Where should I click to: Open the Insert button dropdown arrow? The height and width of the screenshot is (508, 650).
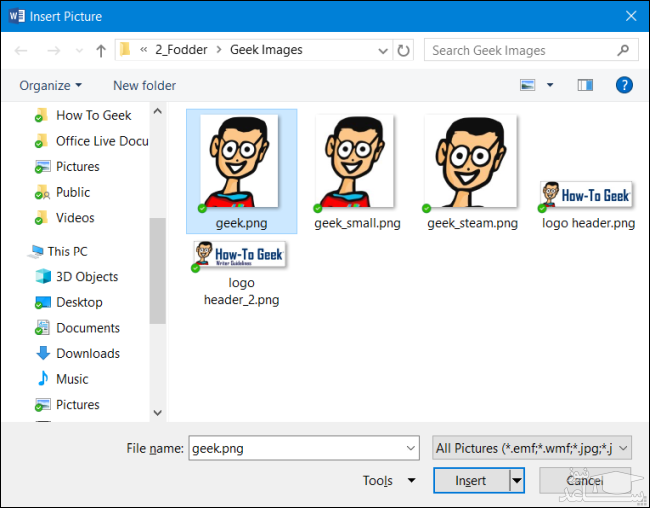point(517,481)
